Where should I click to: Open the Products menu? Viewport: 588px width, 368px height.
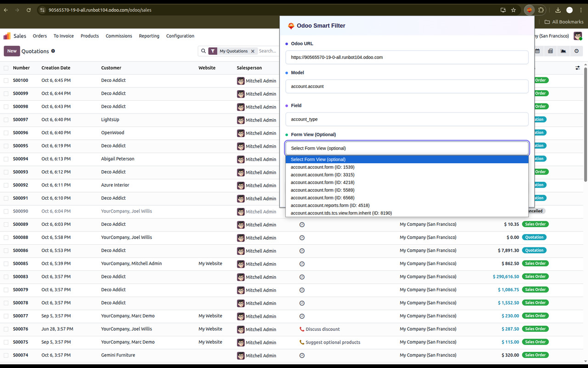click(90, 36)
